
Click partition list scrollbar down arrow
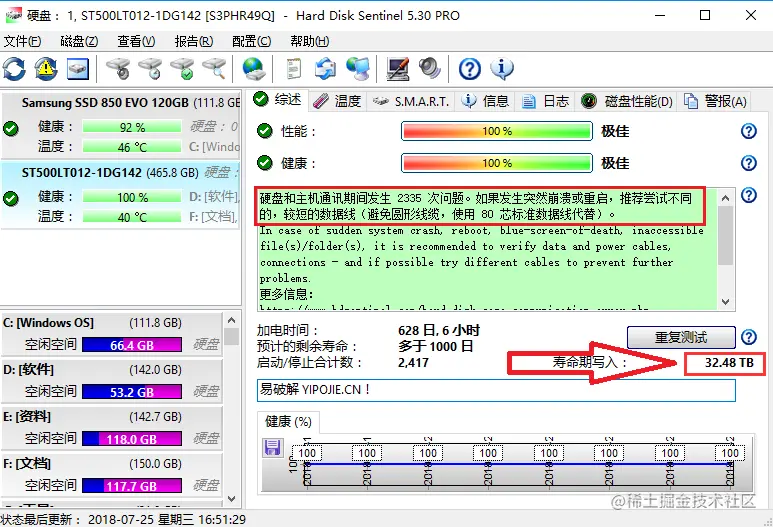click(x=232, y=498)
